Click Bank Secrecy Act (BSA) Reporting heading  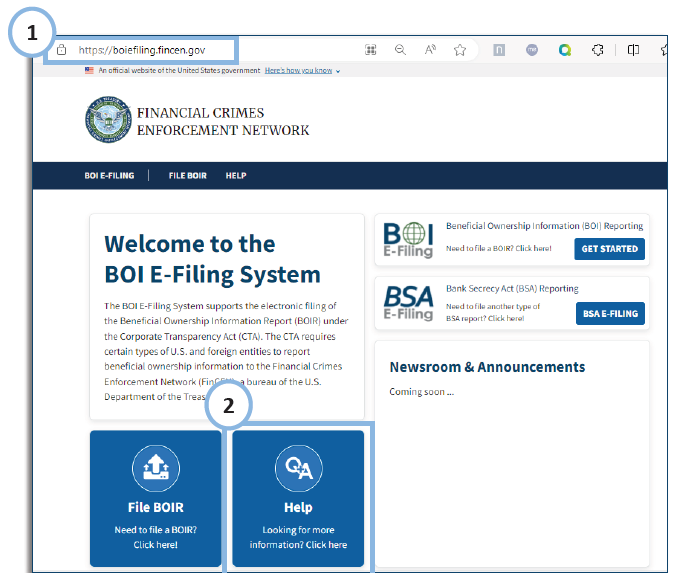[512, 288]
